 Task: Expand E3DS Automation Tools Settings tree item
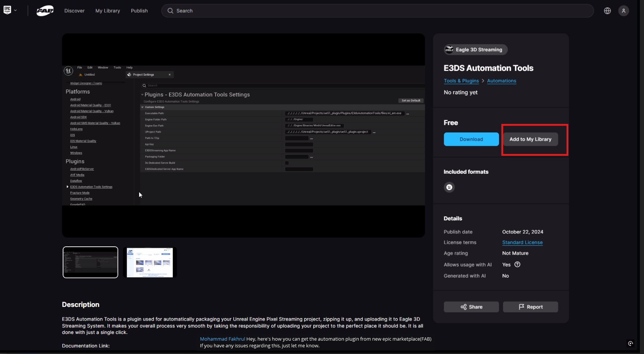click(x=68, y=187)
